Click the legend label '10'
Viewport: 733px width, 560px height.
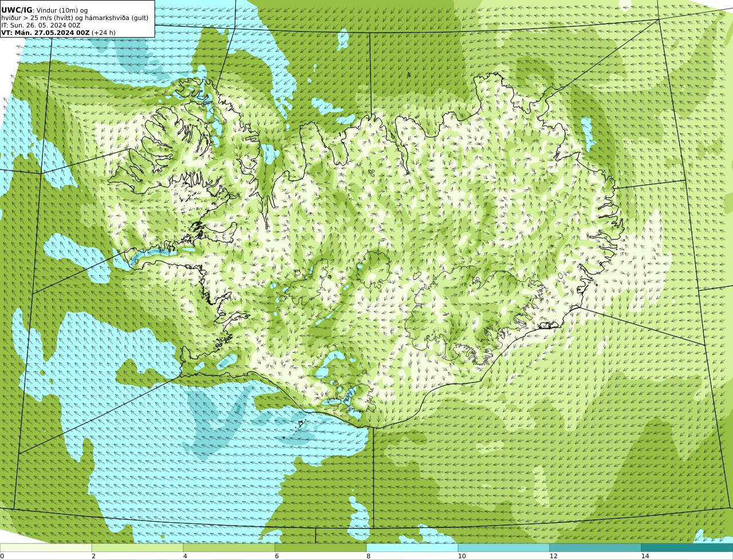point(462,556)
